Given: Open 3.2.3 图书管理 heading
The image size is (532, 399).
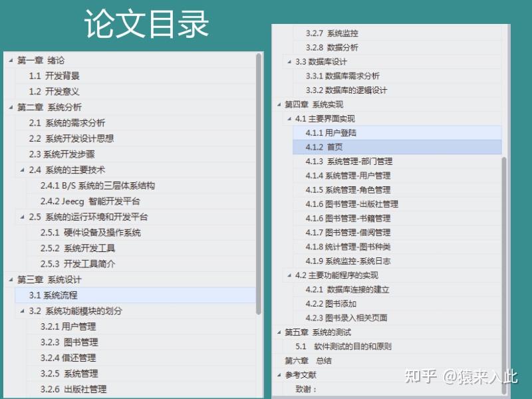Looking at the screenshot, I should (x=69, y=342).
